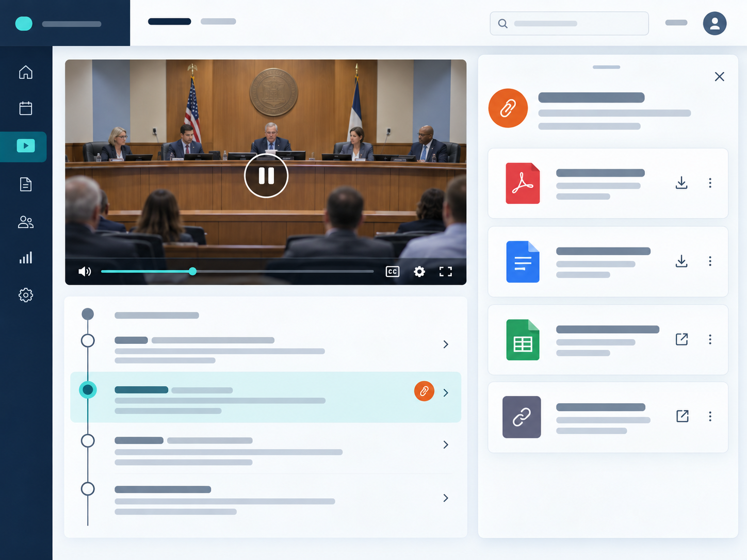Open more options for the spreadsheet attachment
The width and height of the screenshot is (747, 560).
[x=710, y=339]
